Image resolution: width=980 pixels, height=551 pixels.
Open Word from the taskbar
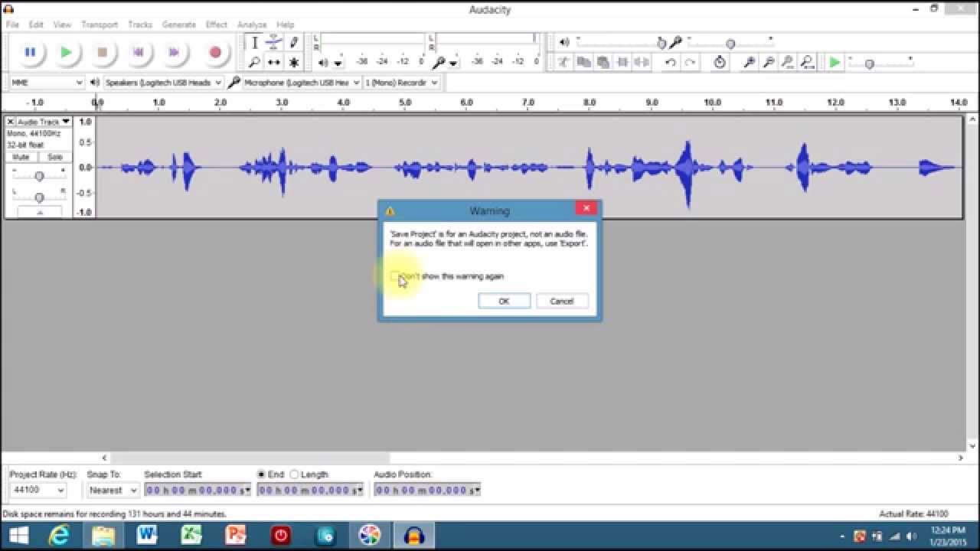click(x=147, y=535)
